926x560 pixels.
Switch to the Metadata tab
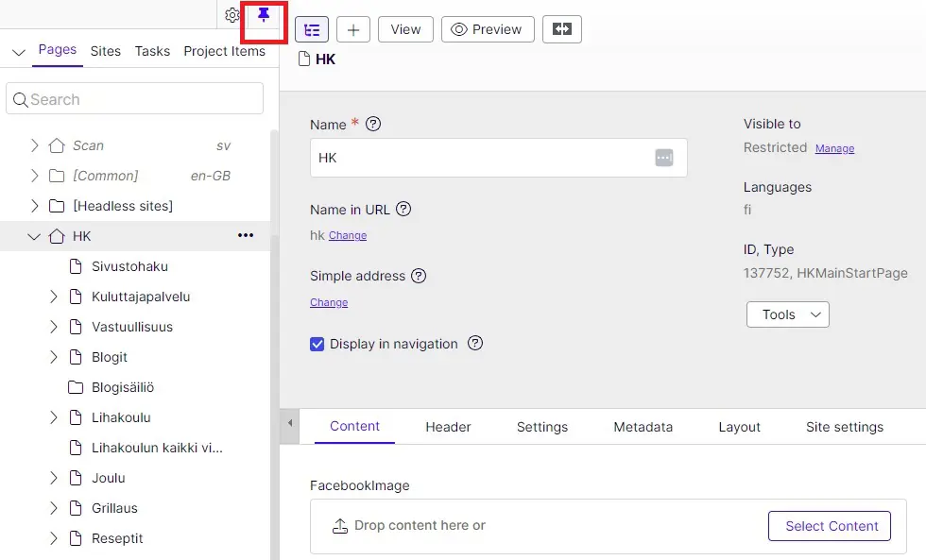click(x=643, y=427)
